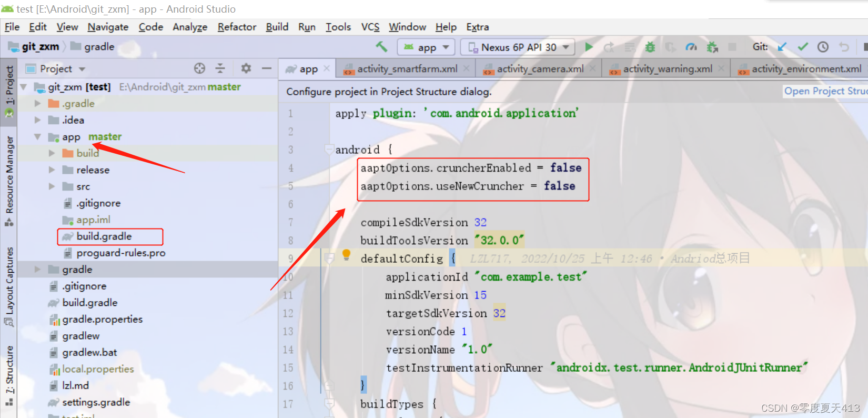Close the activity_warning.xml tab
This screenshot has width=868, height=418.
tap(721, 68)
